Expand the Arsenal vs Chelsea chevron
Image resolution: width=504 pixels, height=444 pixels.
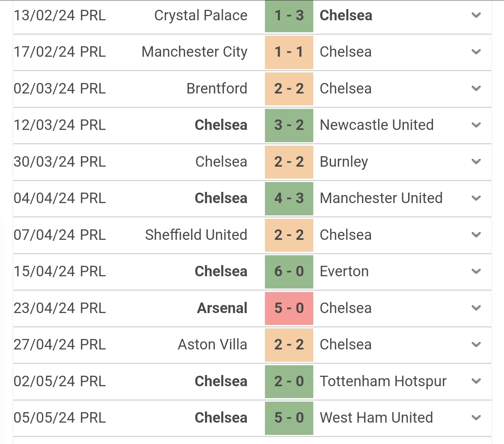[476, 308]
